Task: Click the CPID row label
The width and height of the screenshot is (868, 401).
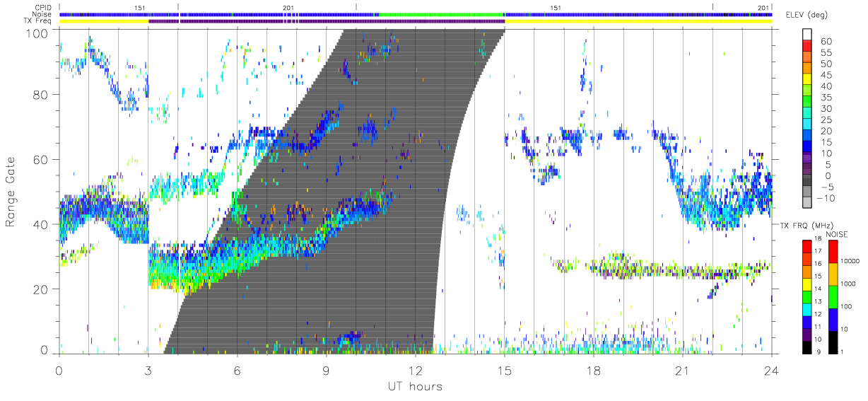Action: pyautogui.click(x=43, y=8)
